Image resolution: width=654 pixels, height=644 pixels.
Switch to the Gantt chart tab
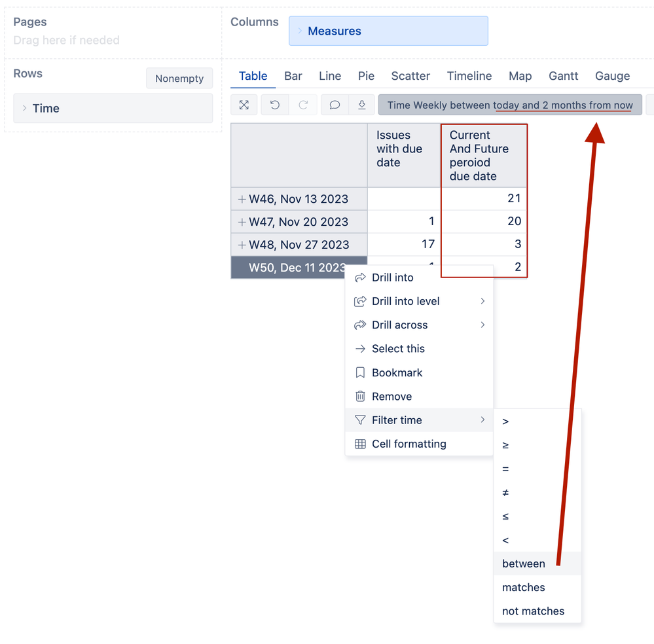563,76
